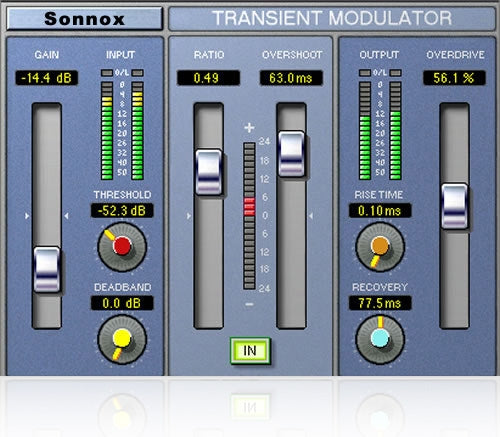The image size is (500, 437).
Task: Click the left input overload O/L indicator
Action: click(107, 73)
